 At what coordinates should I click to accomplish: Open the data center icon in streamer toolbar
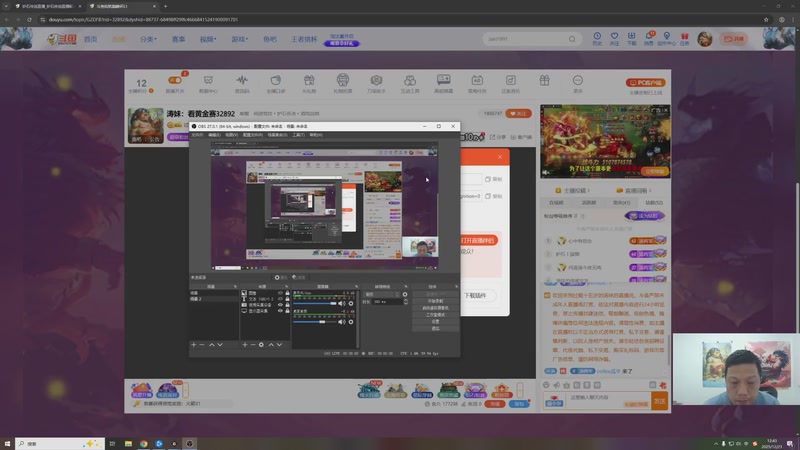coord(208,80)
